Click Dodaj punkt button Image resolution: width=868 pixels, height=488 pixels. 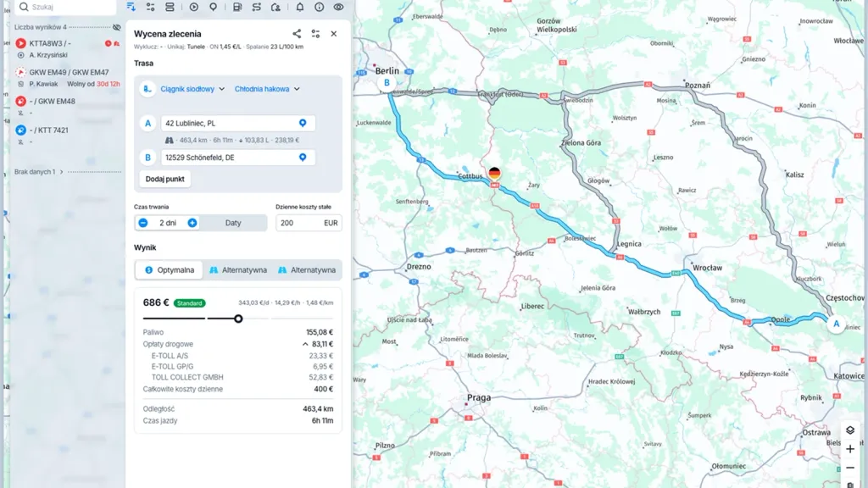[x=165, y=179]
